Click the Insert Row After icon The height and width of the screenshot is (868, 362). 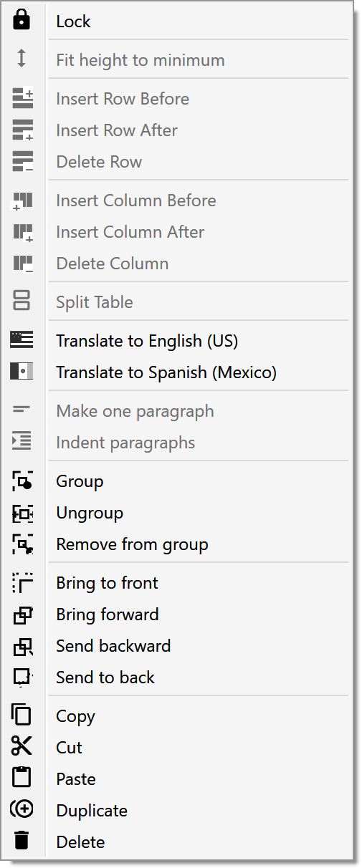23,130
